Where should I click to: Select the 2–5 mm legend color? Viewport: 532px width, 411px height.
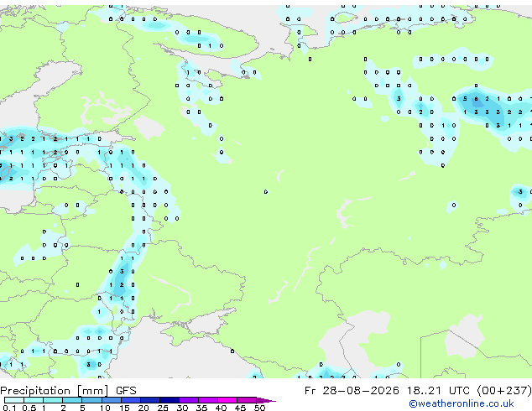click(x=72, y=400)
